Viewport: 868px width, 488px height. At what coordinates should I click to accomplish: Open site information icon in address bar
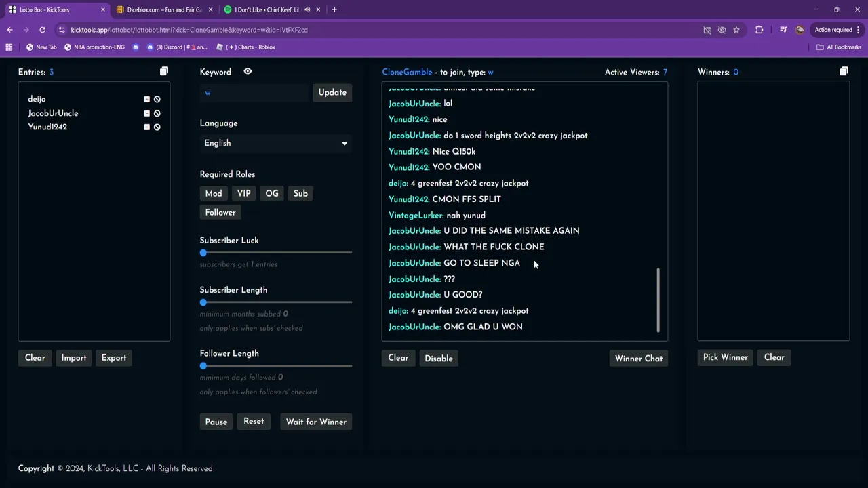(x=62, y=30)
